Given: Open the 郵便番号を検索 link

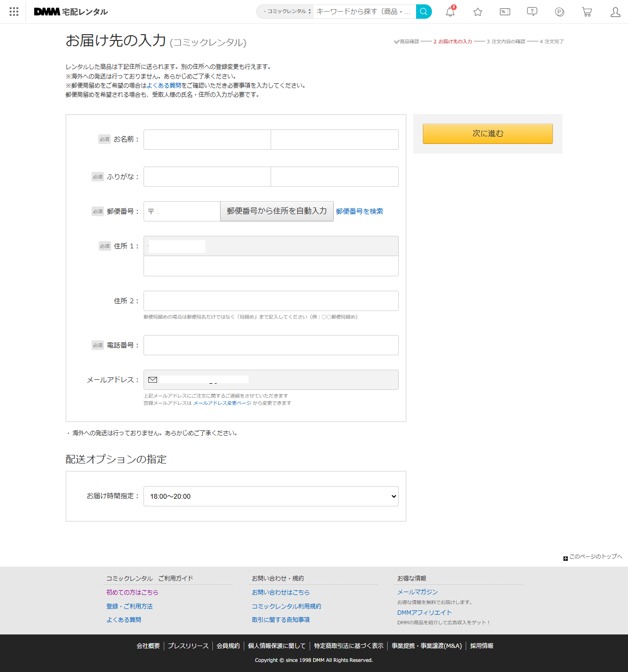Looking at the screenshot, I should coord(359,211).
